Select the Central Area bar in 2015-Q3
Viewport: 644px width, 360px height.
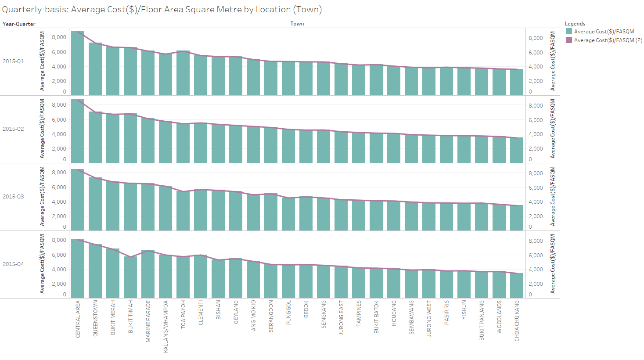(x=78, y=200)
